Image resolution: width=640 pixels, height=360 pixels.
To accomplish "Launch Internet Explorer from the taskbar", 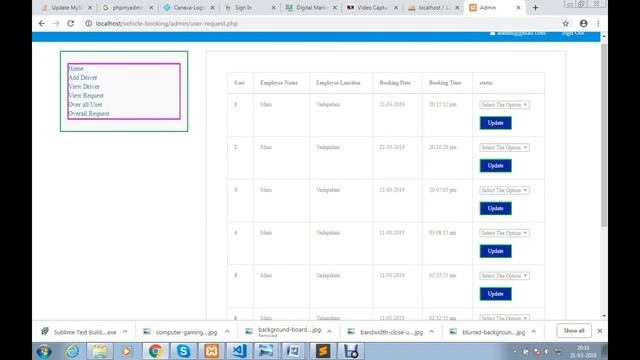I will 73,351.
